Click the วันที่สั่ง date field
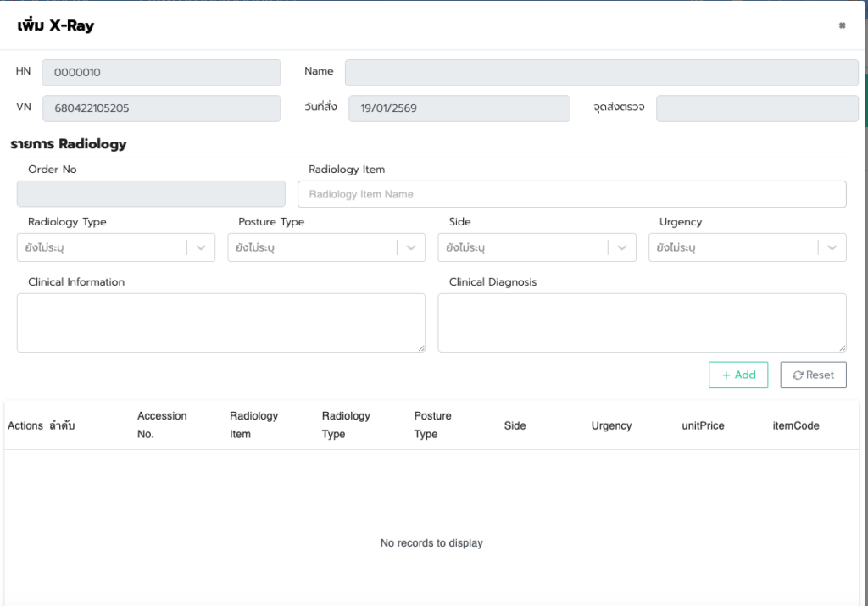Viewport: 868px width, 606px height. [x=459, y=108]
